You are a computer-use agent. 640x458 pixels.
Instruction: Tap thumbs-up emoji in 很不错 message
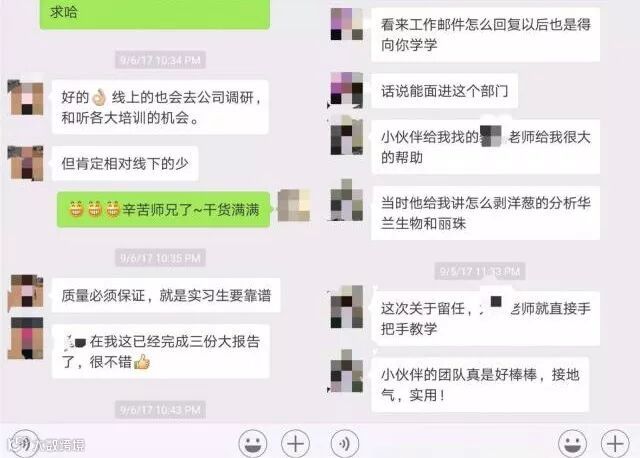click(x=142, y=362)
